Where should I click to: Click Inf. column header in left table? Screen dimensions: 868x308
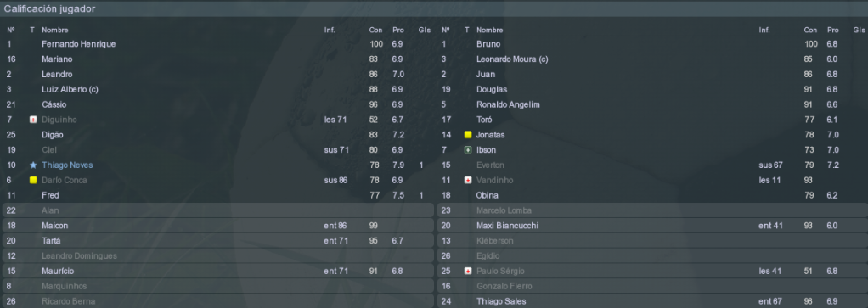tap(330, 30)
